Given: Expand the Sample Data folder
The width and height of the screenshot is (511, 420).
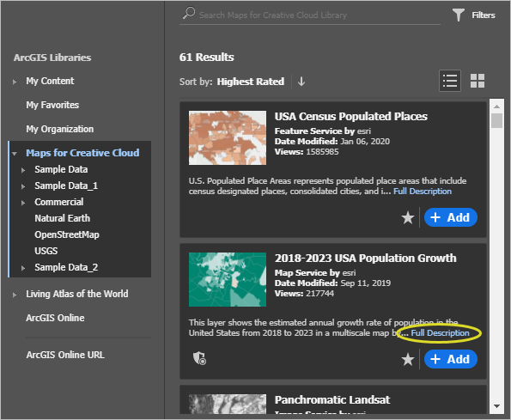Looking at the screenshot, I should (23, 170).
